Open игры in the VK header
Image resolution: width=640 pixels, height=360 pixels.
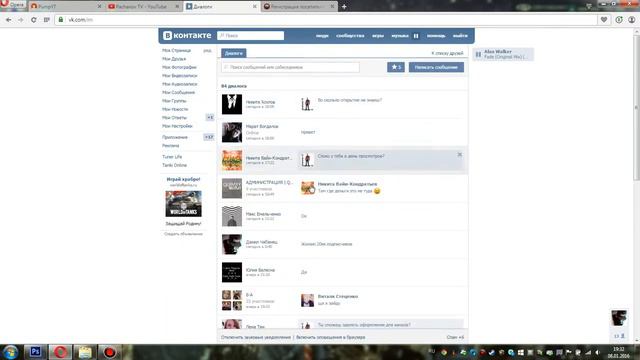click(378, 36)
